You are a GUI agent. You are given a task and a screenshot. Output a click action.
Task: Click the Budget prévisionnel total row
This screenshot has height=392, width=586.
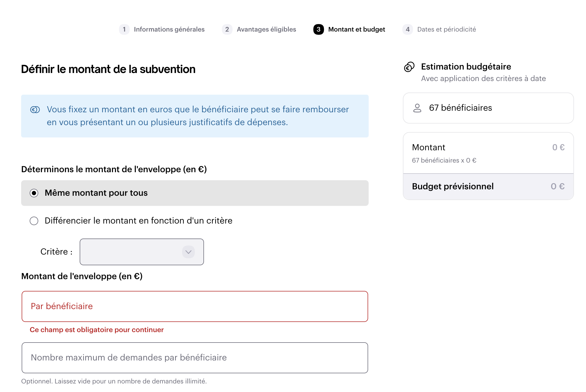tap(488, 187)
